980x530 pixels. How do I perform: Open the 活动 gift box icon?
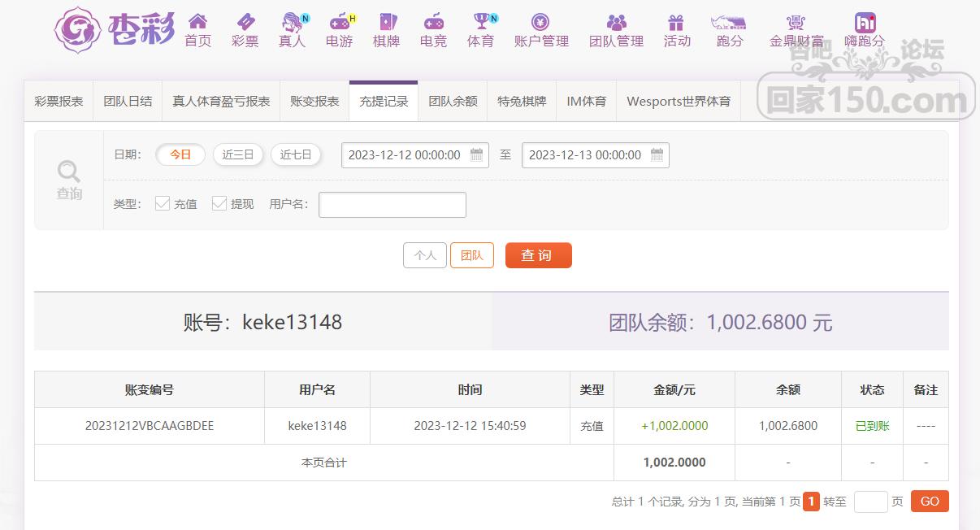[676, 22]
